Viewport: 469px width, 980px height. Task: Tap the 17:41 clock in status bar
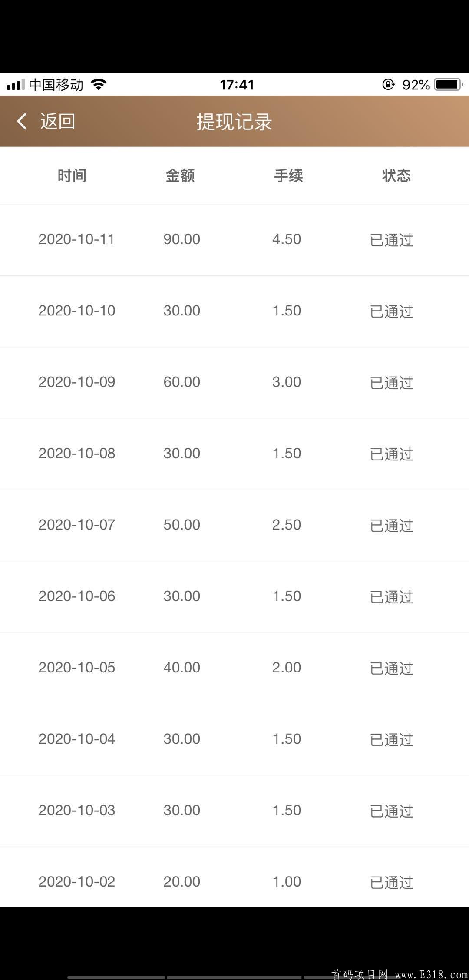click(x=237, y=84)
